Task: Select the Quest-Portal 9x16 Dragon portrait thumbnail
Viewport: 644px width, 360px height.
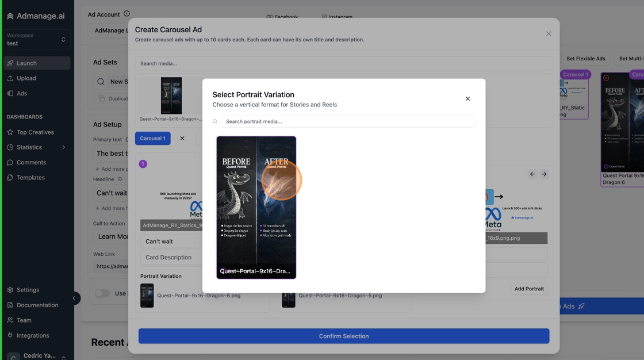Action: click(256, 208)
